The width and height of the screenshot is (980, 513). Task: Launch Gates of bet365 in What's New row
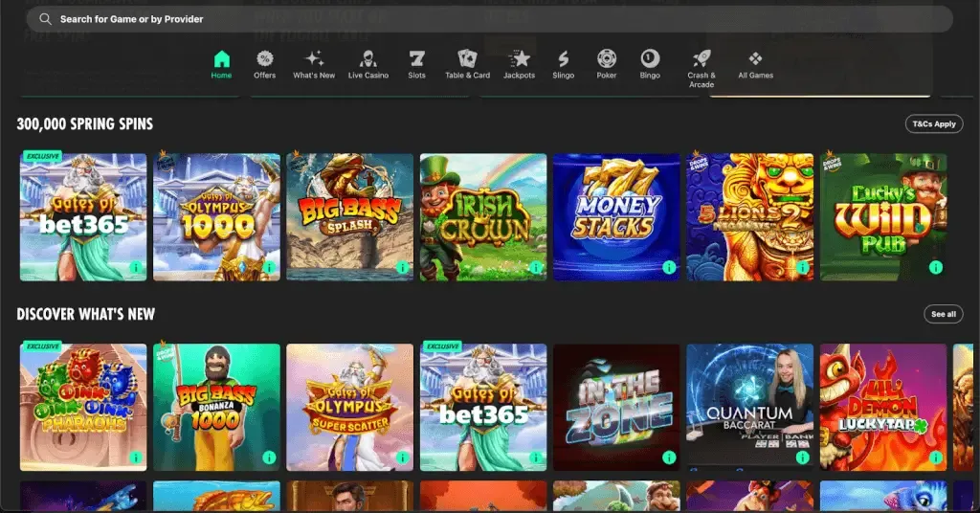pyautogui.click(x=483, y=407)
